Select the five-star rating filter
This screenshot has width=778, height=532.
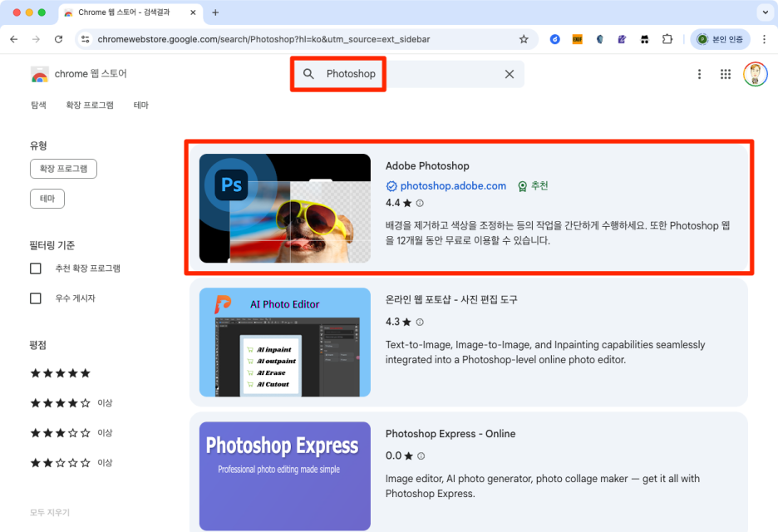tap(61, 373)
